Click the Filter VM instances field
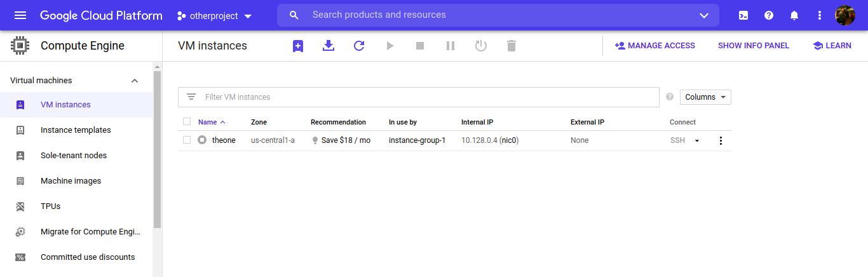 point(426,97)
